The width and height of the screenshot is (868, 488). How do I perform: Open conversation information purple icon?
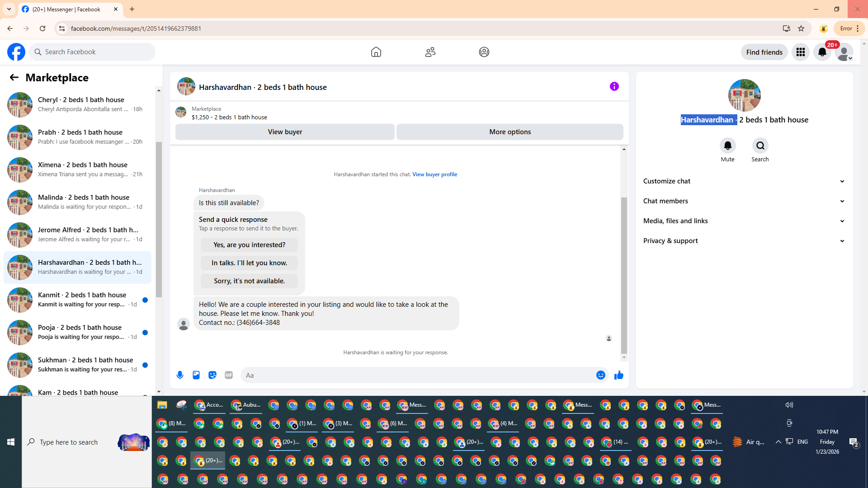[x=614, y=86]
